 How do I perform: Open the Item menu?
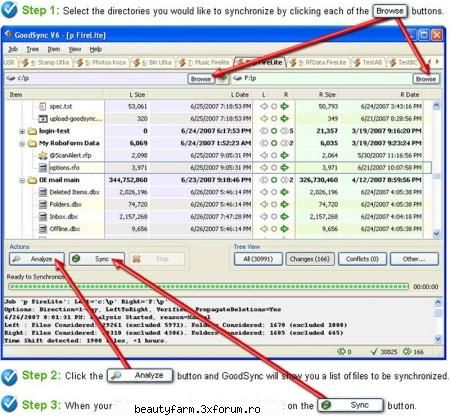pyautogui.click(x=54, y=49)
